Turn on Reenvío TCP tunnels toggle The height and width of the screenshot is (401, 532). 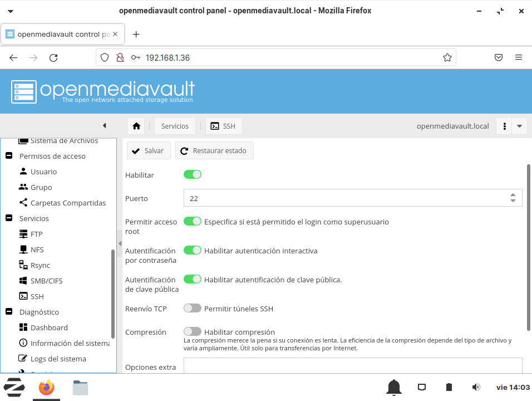coord(193,308)
